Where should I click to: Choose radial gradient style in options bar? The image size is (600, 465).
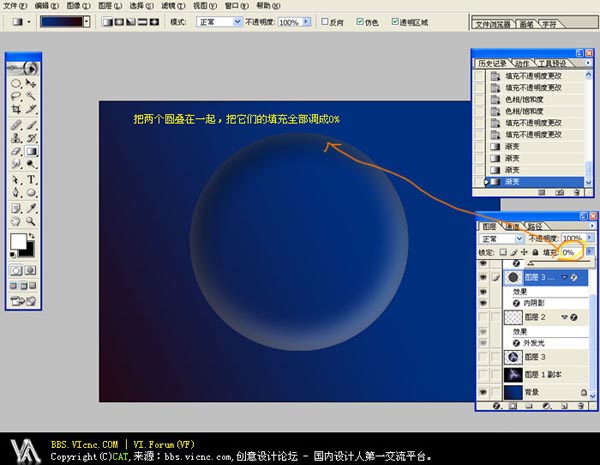[x=119, y=22]
